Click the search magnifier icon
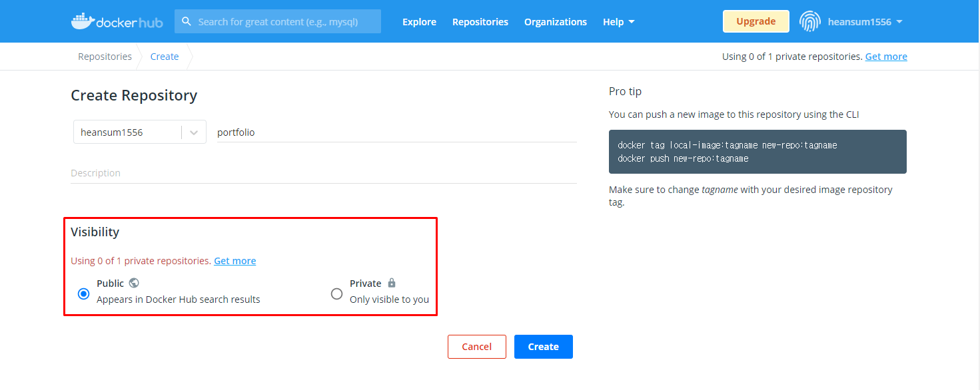980x390 pixels. point(187,21)
